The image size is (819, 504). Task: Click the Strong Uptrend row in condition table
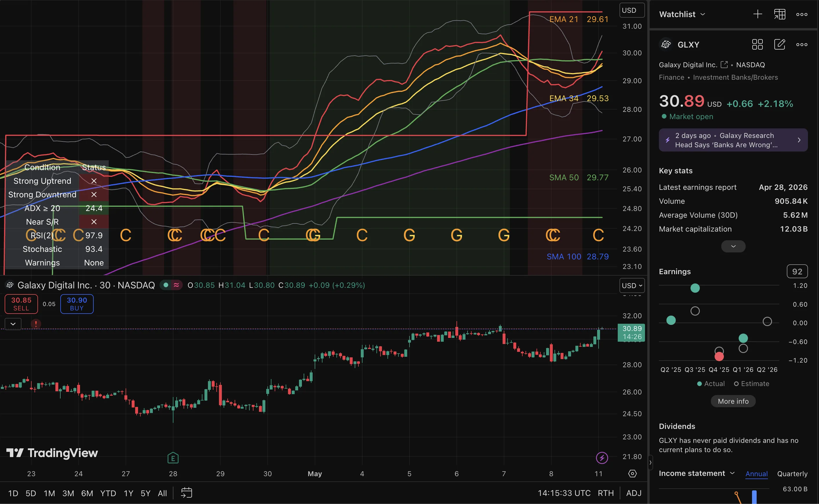coord(57,181)
